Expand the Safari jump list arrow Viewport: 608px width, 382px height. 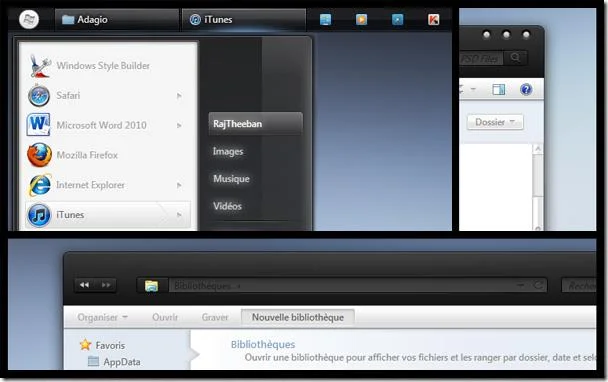pyautogui.click(x=179, y=96)
